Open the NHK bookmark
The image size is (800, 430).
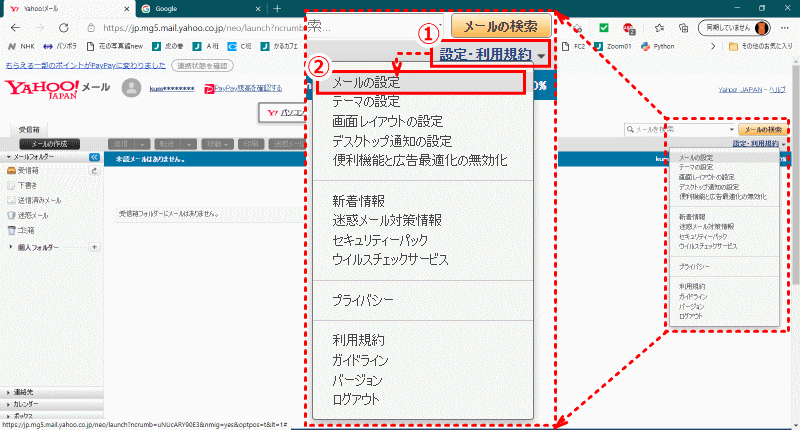pyautogui.click(x=21, y=46)
